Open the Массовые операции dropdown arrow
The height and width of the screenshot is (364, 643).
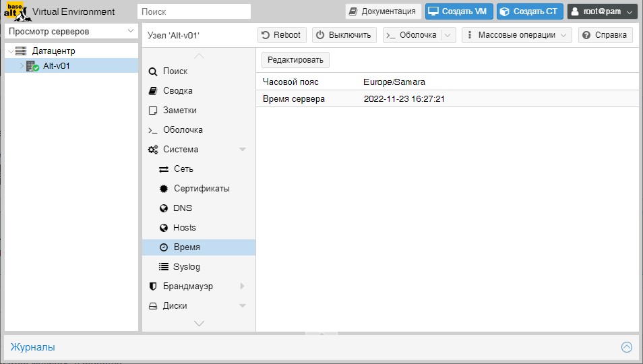pos(563,35)
